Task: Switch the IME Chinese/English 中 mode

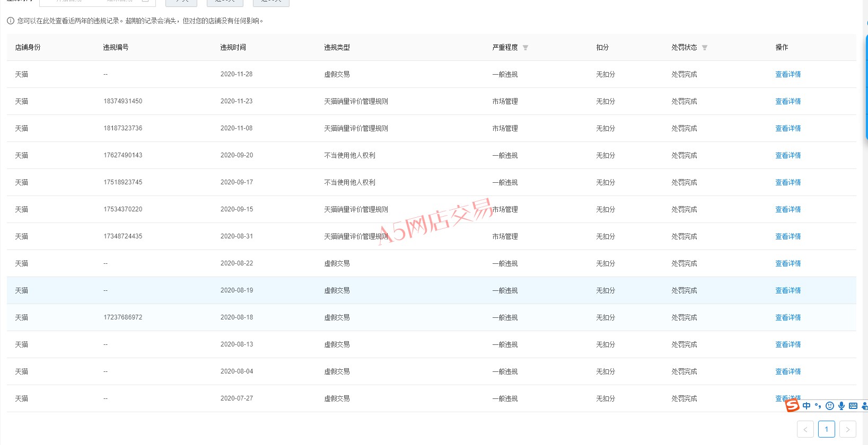Action: point(806,406)
